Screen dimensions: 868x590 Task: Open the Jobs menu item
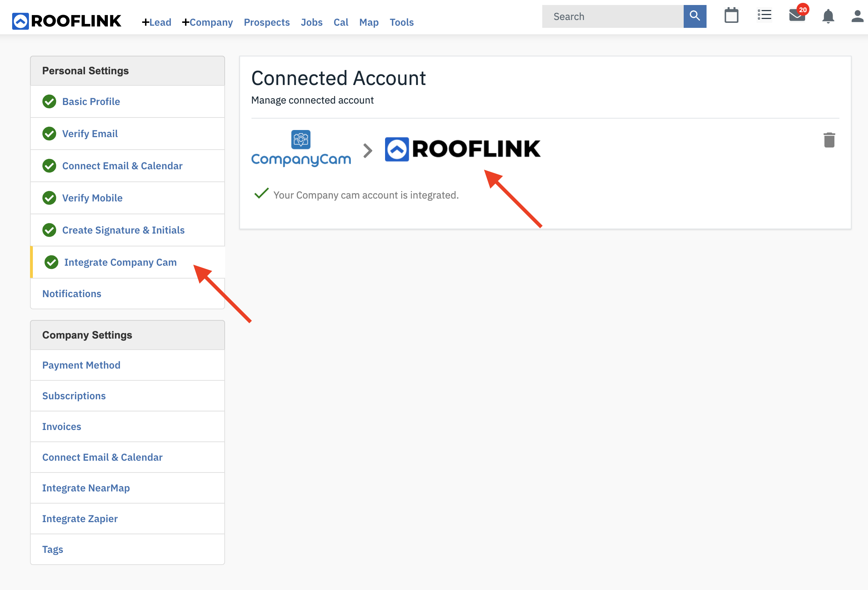[311, 22]
